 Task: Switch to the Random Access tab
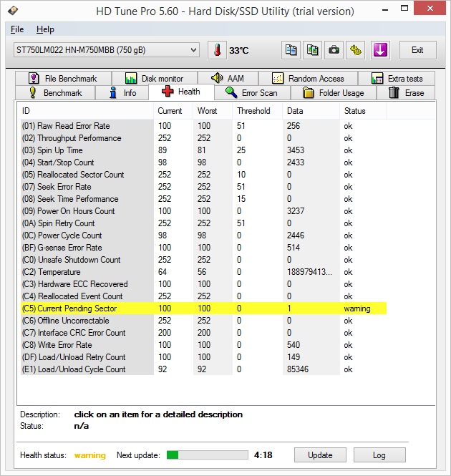[x=308, y=79]
